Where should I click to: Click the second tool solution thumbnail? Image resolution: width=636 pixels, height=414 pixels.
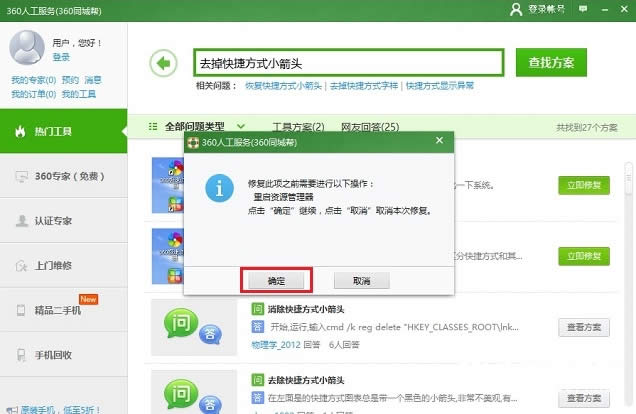point(168,256)
